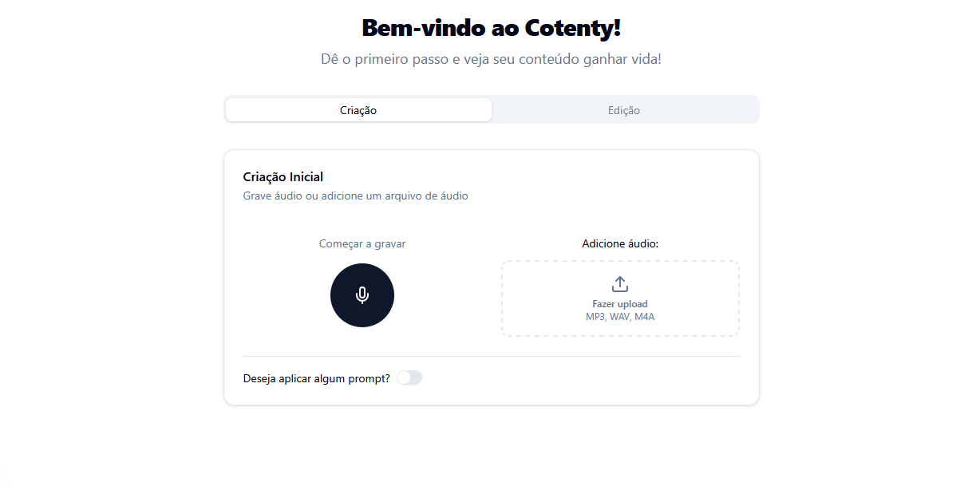Click the upload arrow icon
Viewport: 980px width, 490px height.
coord(620,284)
